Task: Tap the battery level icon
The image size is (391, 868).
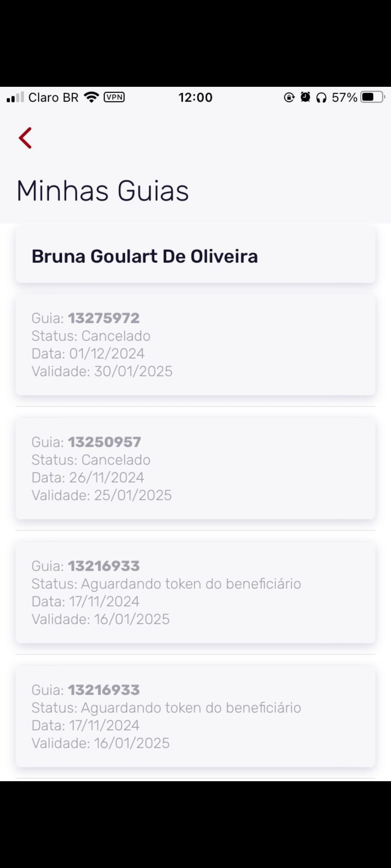Action: [373, 97]
